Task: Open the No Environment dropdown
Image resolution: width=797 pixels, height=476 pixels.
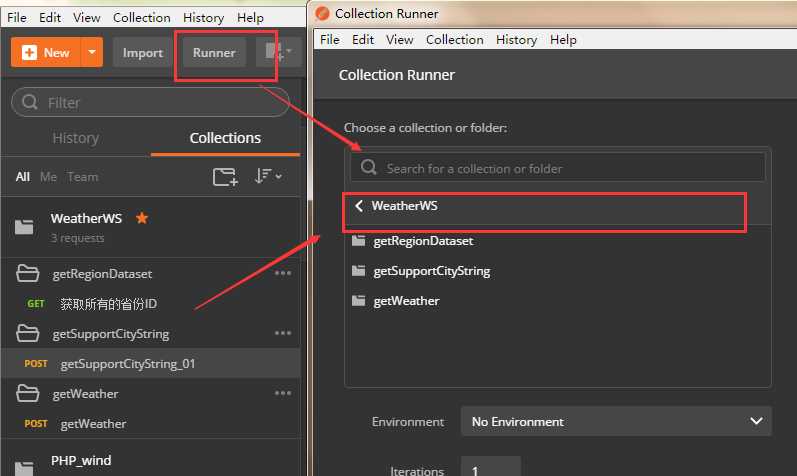Action: [616, 421]
